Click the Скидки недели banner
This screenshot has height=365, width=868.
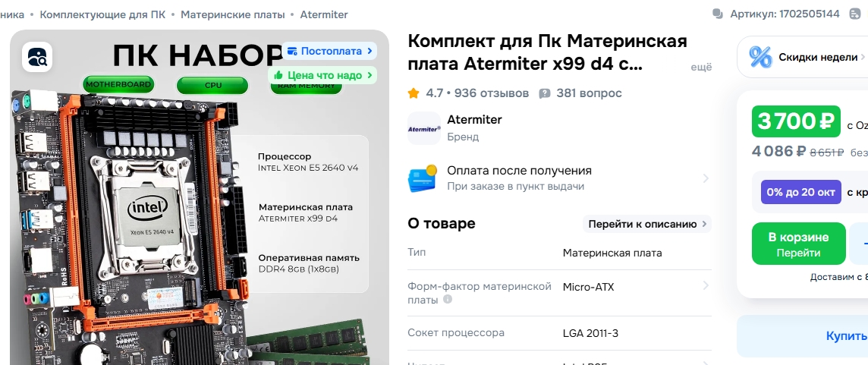tap(802, 57)
